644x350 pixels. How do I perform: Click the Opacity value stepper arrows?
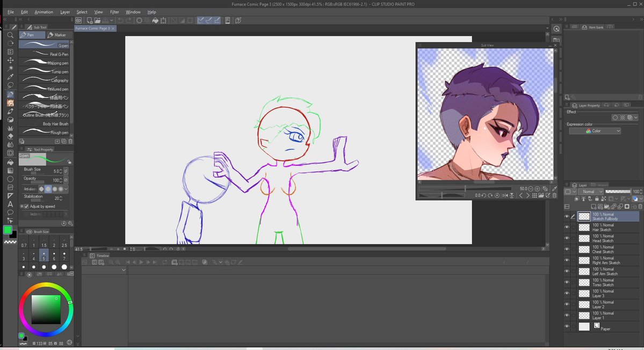coord(61,180)
